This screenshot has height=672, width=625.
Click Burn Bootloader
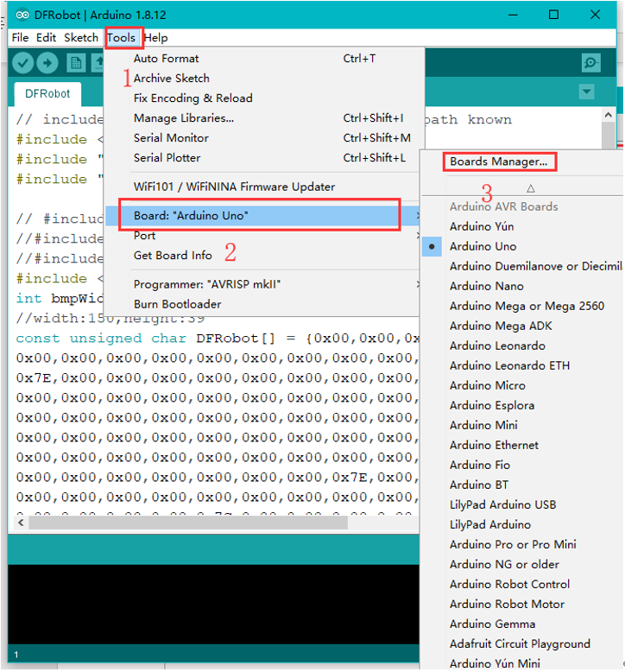(262, 304)
